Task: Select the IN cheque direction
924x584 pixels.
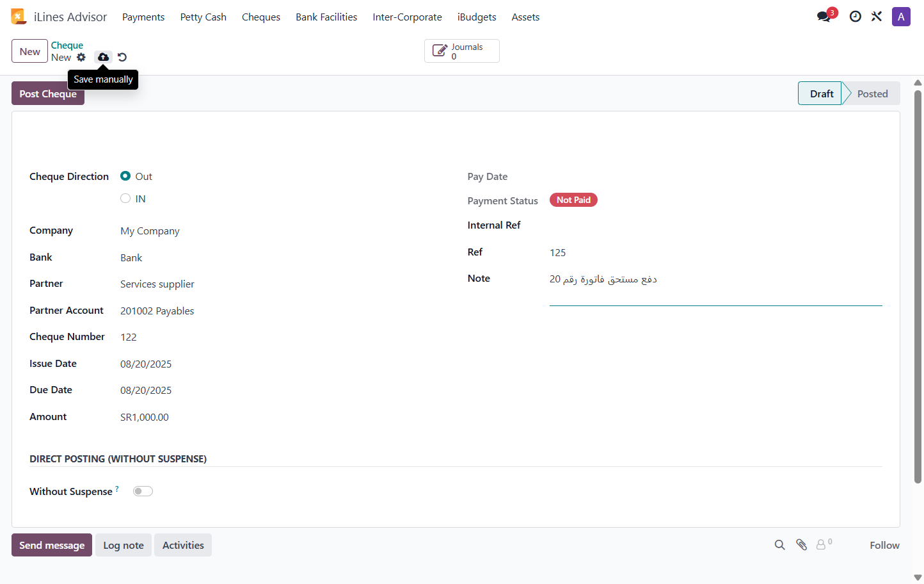Action: [x=125, y=199]
